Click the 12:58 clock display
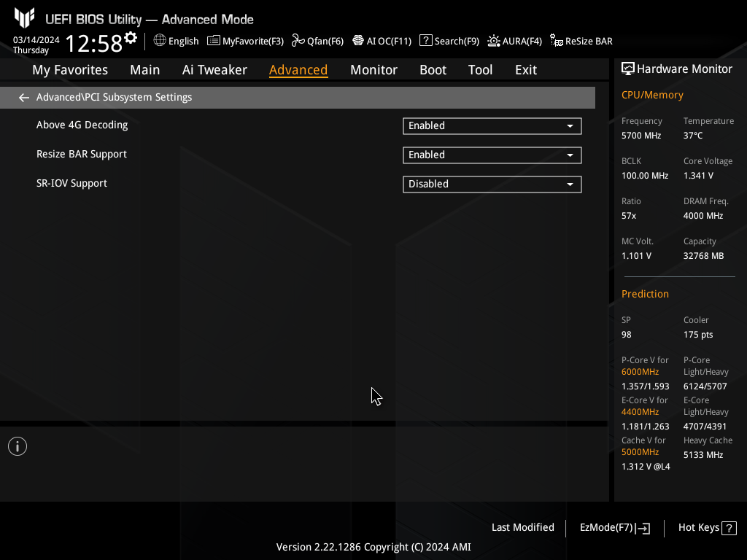 click(94, 43)
